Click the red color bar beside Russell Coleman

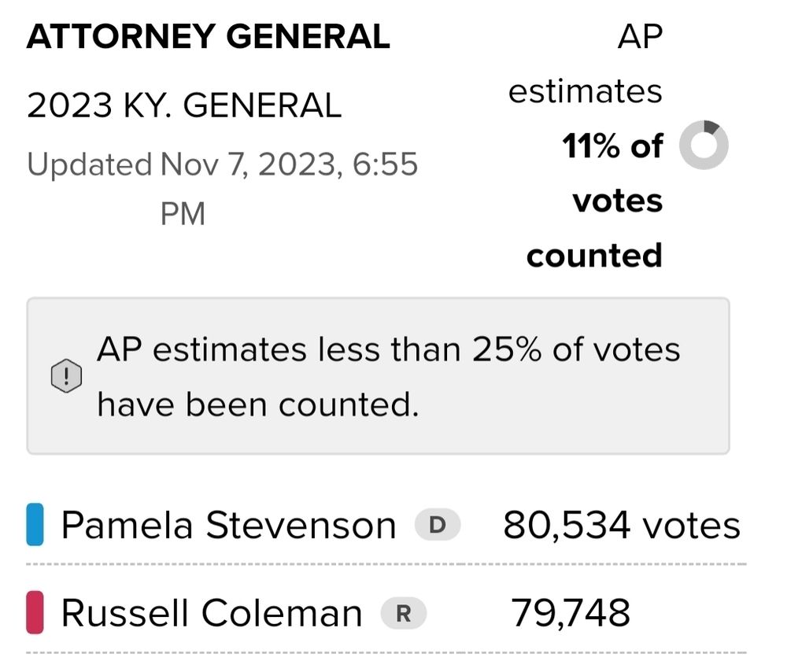35,614
